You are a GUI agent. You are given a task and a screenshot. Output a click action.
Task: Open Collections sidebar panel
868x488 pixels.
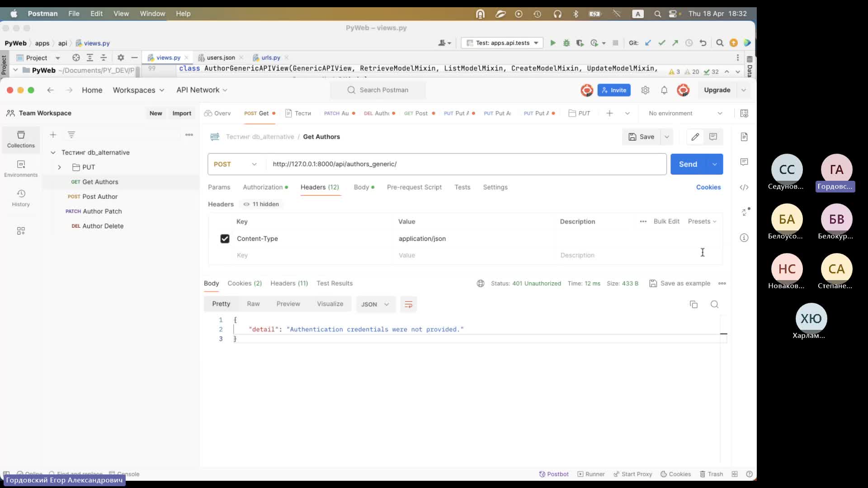tap(21, 139)
